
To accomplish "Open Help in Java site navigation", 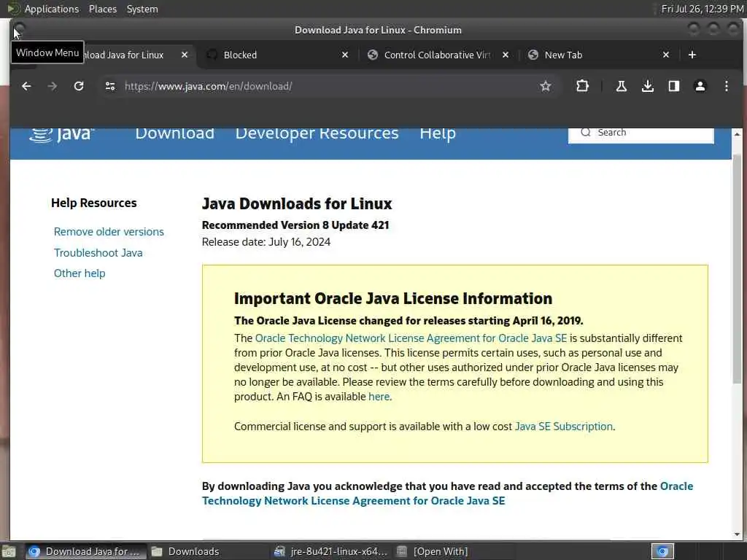I will point(438,134).
